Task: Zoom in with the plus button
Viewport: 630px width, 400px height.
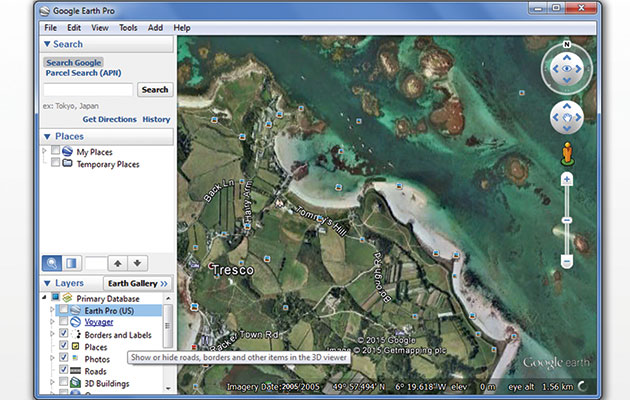Action: coord(567,180)
